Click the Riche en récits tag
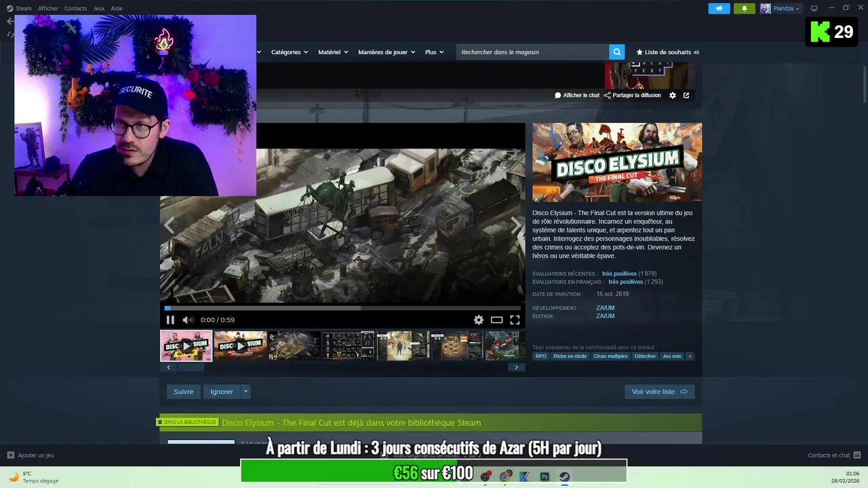The height and width of the screenshot is (488, 868). 570,357
